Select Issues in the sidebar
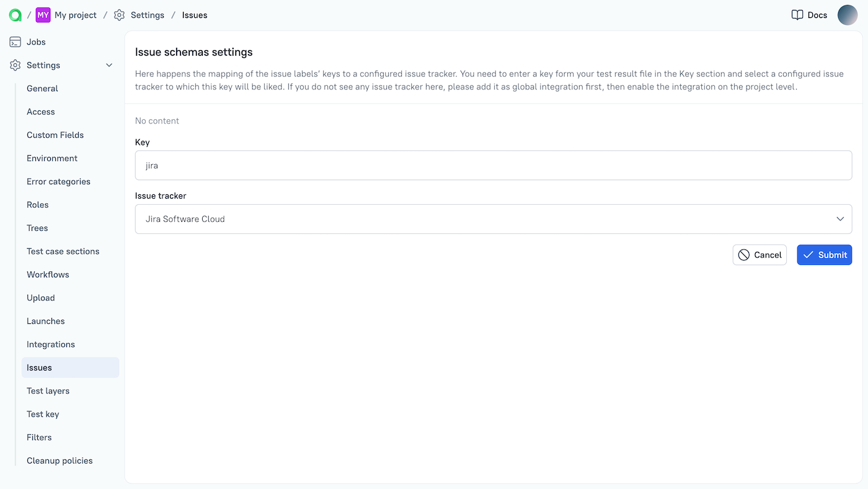The height and width of the screenshot is (489, 868). pos(70,368)
